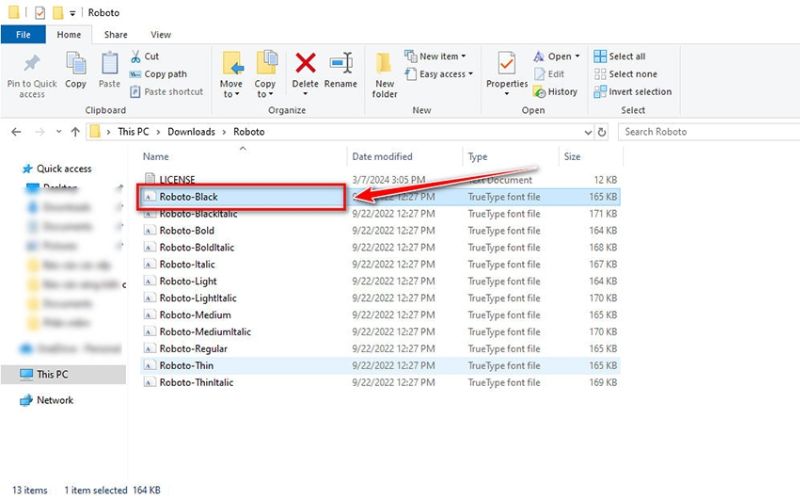Open the New item dropdown
Image resolution: width=800 pixels, height=500 pixels.
coord(435,56)
